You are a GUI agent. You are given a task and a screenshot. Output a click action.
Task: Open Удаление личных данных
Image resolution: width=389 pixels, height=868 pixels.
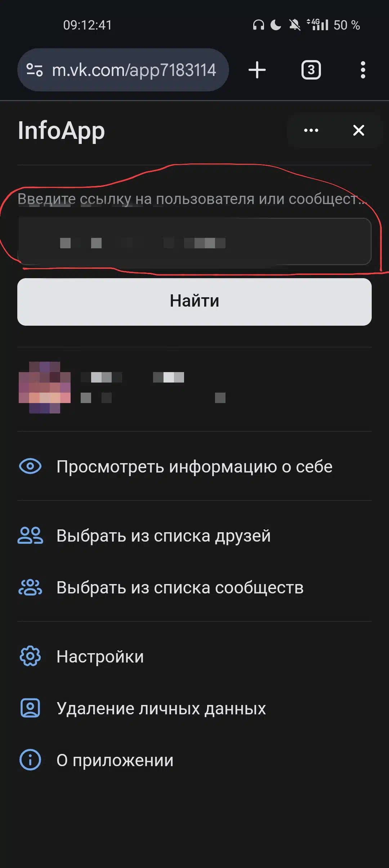click(194, 708)
